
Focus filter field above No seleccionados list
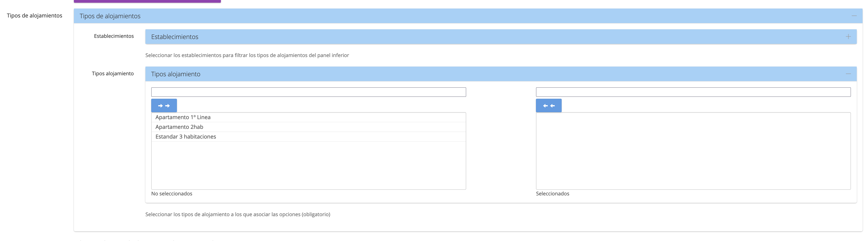click(x=308, y=92)
